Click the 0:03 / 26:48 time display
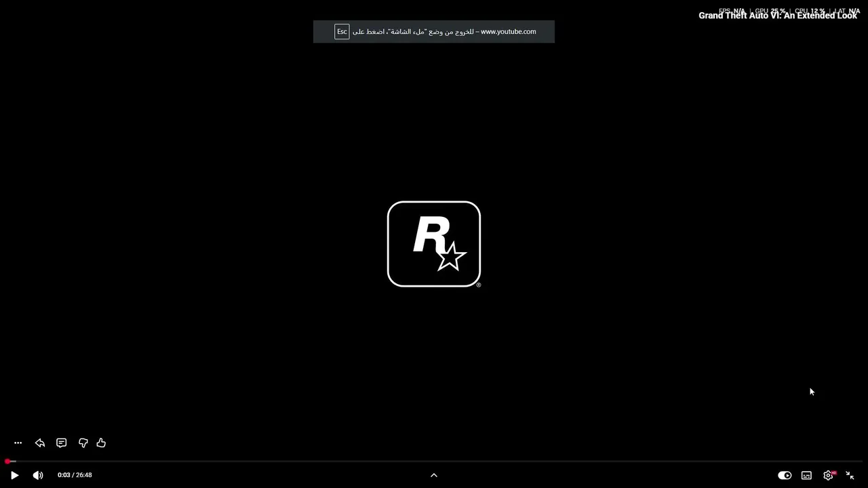 point(75,475)
